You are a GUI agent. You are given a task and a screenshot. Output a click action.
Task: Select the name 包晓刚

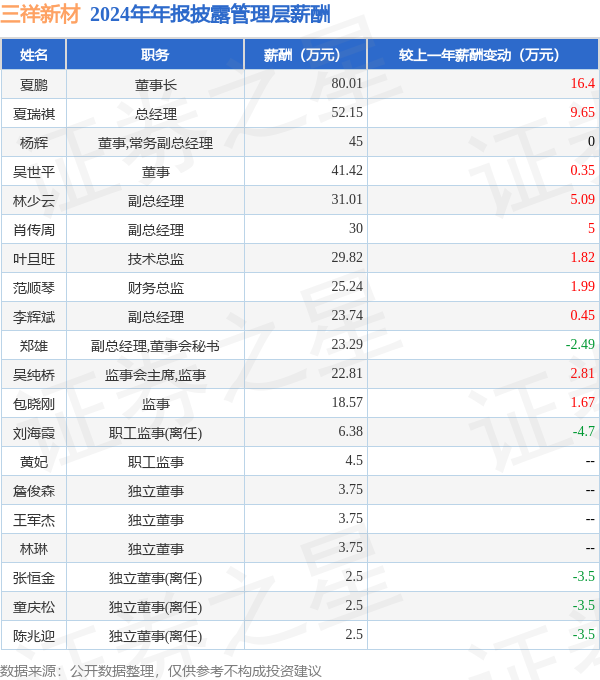[x=34, y=404]
